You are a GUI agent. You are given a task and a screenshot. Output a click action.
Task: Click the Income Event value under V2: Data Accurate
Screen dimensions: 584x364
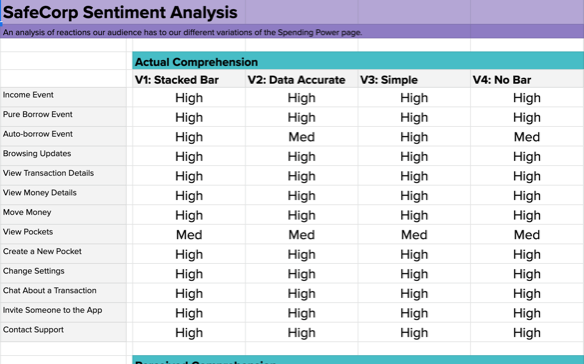point(302,98)
